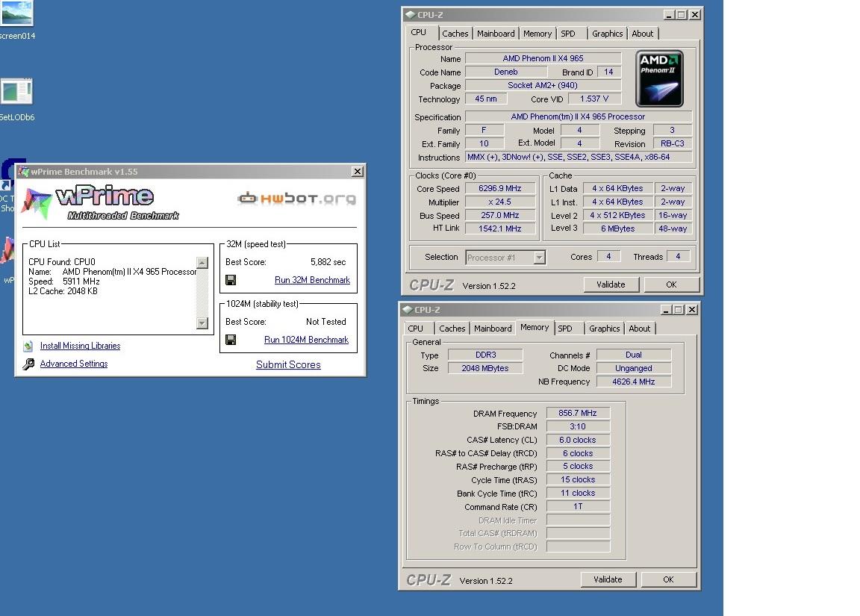Click the lower CPU-Z window title icon
This screenshot has height=616, width=860.
408,310
